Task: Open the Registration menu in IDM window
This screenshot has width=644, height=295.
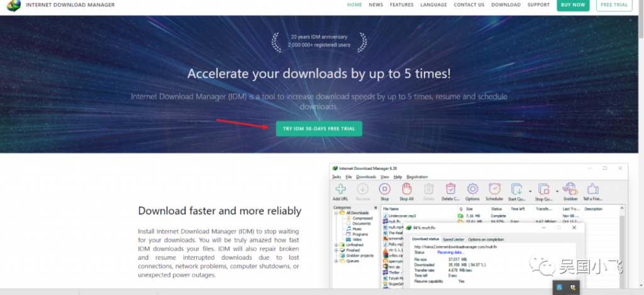Action: point(417,177)
